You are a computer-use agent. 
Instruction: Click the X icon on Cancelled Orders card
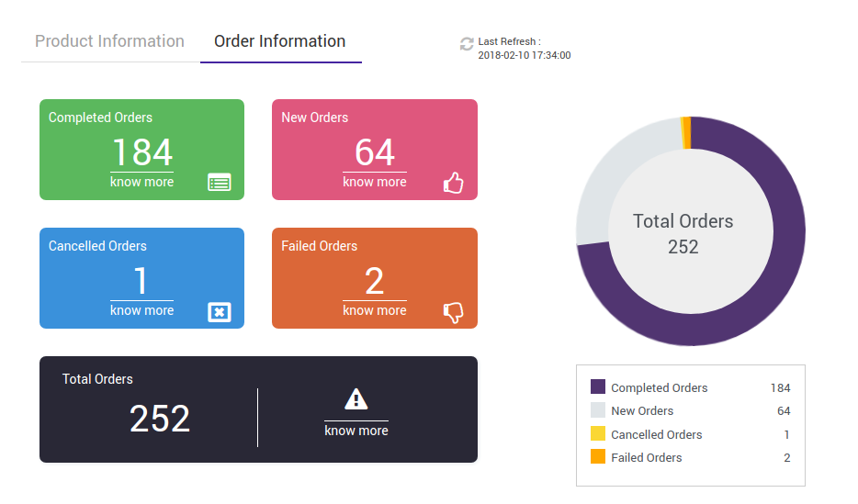tap(220, 312)
